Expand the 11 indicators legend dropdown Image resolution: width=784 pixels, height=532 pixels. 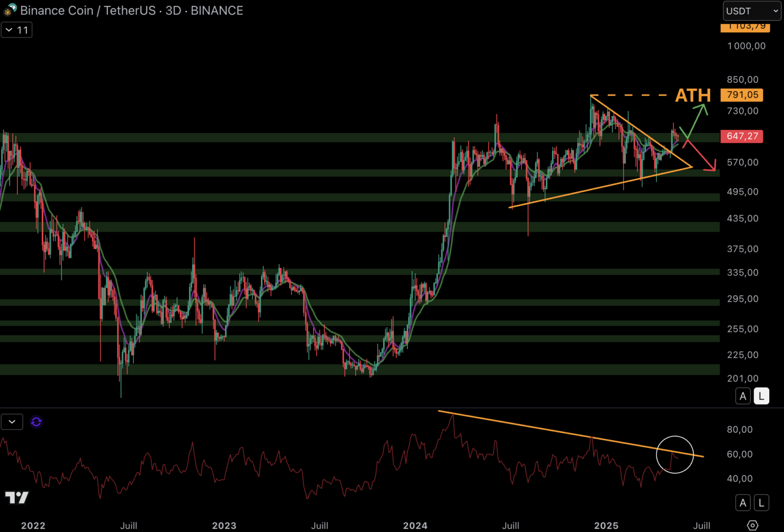17,30
